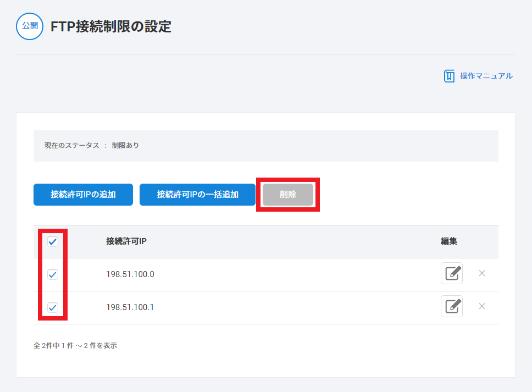Select the 198.51.100.1 IP address text
The image size is (532, 392).
(x=130, y=307)
